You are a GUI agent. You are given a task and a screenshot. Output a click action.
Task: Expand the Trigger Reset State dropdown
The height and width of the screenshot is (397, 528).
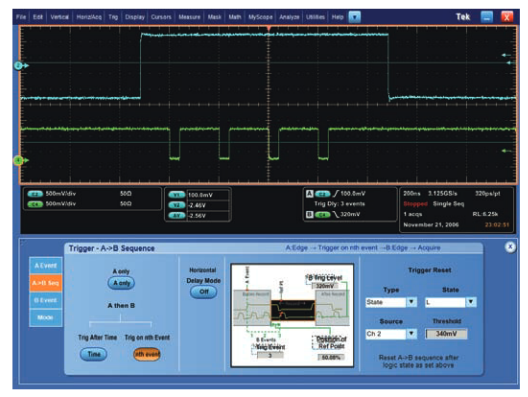[471, 302]
